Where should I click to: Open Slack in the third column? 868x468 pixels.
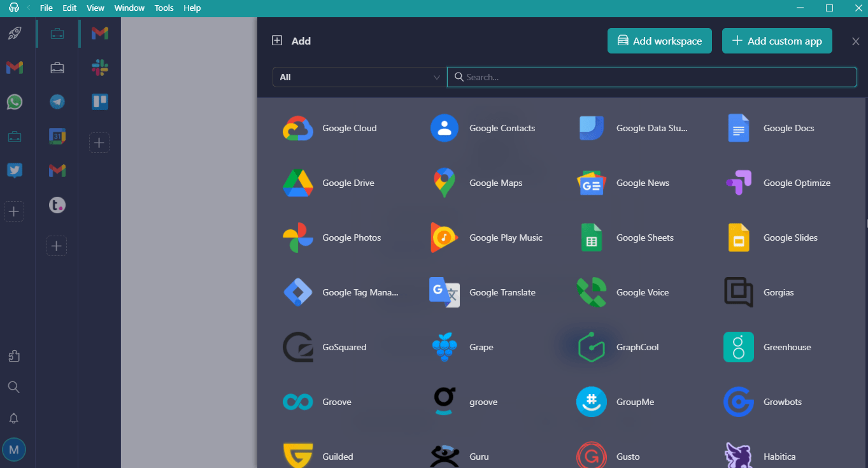(99, 67)
